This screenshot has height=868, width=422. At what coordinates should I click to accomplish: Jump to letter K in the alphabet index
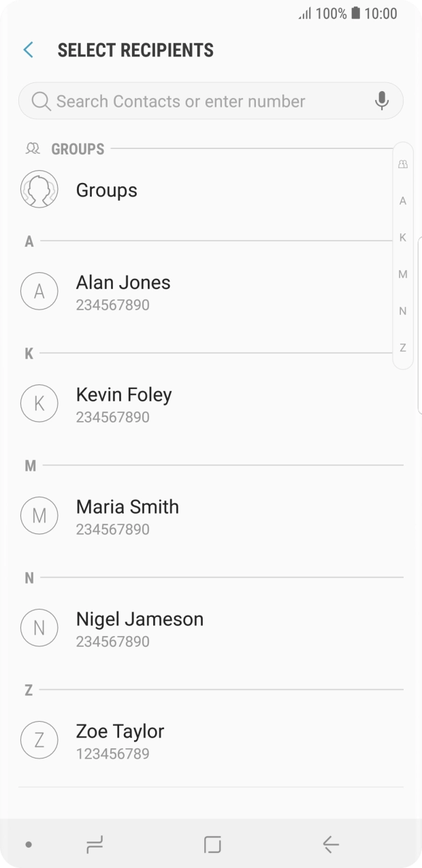tap(402, 237)
